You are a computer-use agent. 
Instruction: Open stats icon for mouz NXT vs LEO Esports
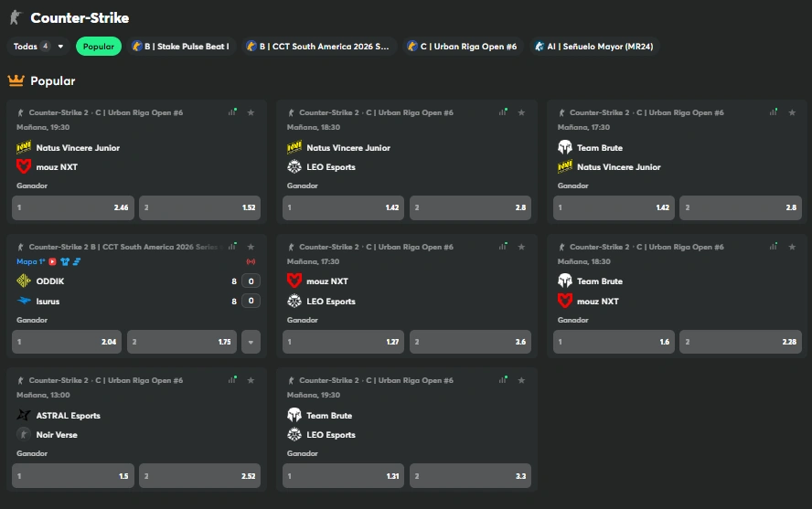point(503,246)
